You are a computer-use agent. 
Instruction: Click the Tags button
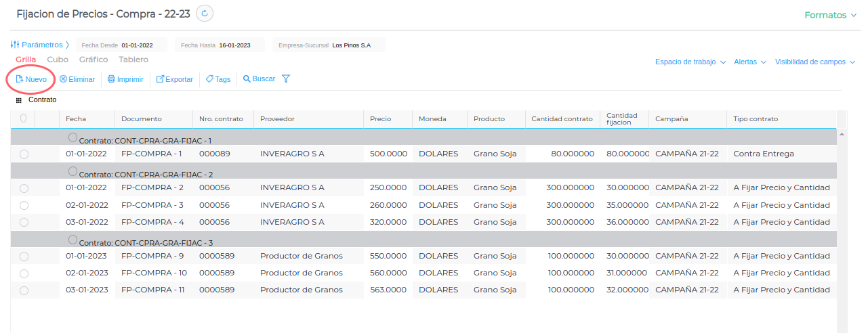218,79
